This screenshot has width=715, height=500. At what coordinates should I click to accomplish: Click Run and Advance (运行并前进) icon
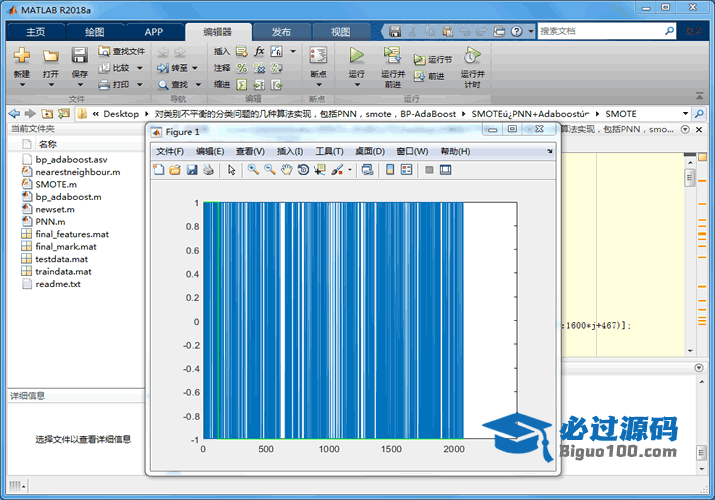point(392,55)
